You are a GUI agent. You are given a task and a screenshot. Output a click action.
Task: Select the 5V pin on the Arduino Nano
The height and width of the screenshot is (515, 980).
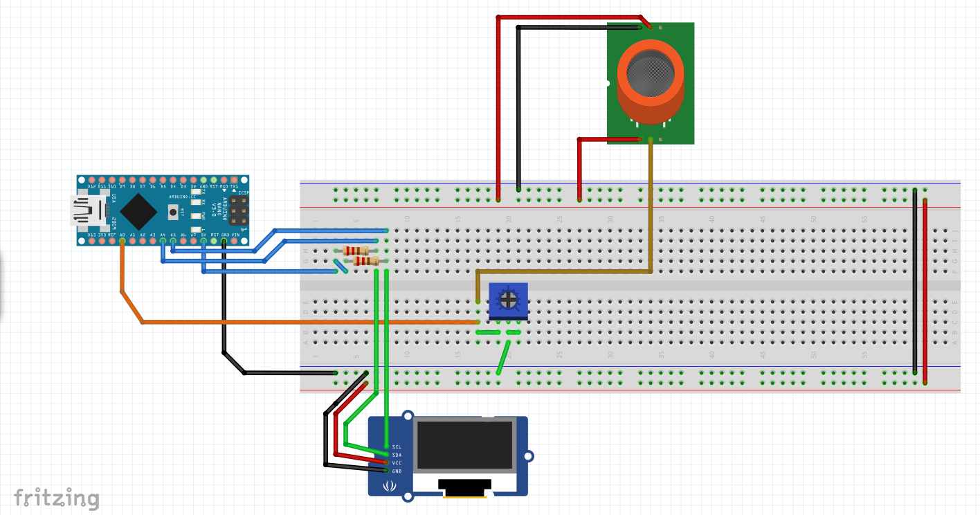(204, 240)
